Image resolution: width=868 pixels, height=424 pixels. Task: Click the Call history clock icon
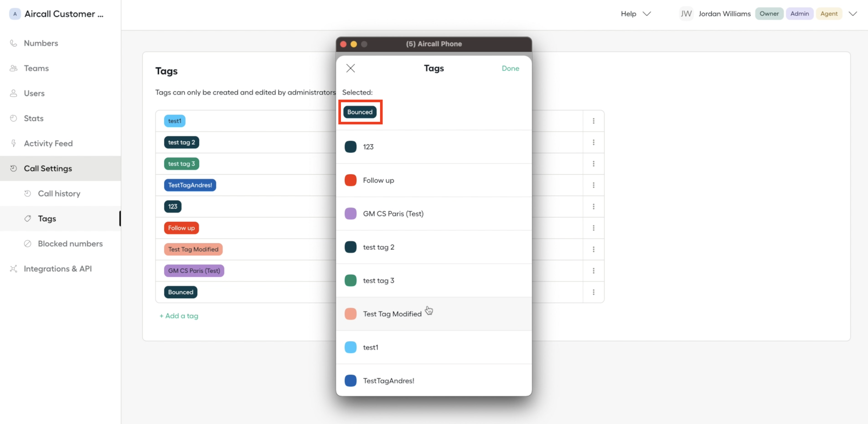[28, 194]
